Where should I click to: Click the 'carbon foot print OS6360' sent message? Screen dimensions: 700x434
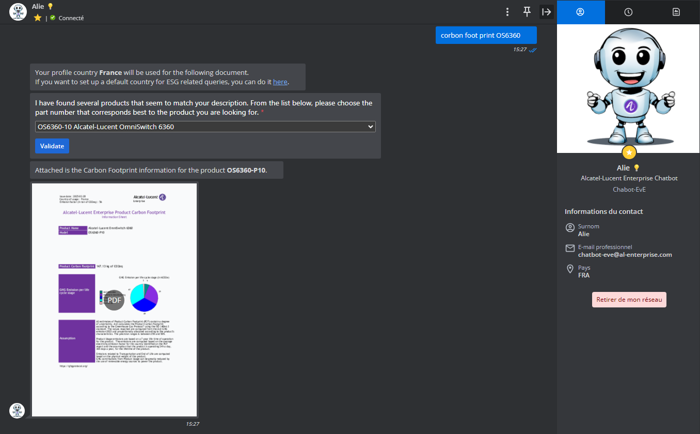[486, 35]
